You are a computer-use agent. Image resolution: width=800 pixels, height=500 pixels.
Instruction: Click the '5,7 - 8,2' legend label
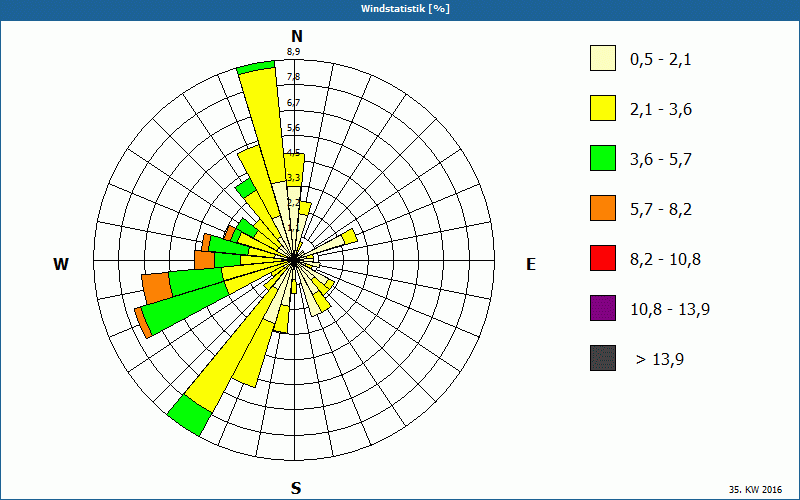point(661,210)
